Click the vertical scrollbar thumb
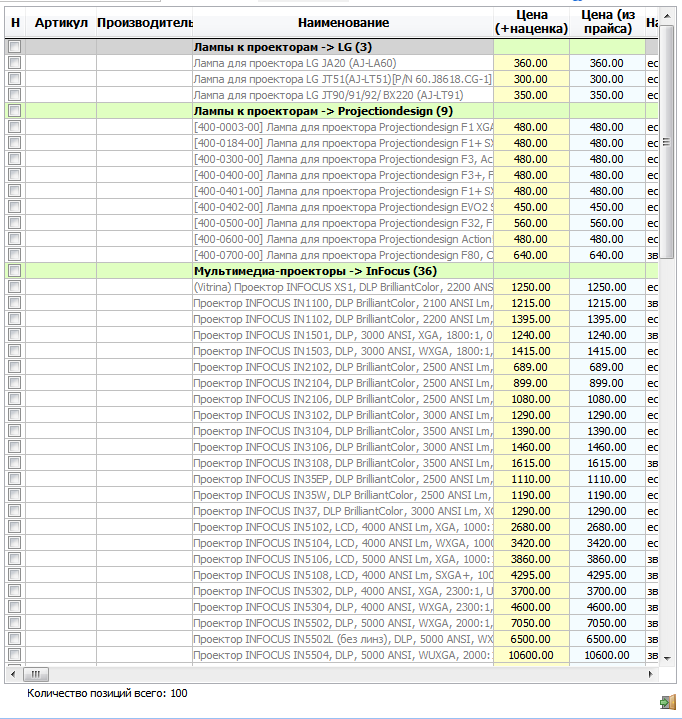Screen dimensions: 682x719 point(667,142)
